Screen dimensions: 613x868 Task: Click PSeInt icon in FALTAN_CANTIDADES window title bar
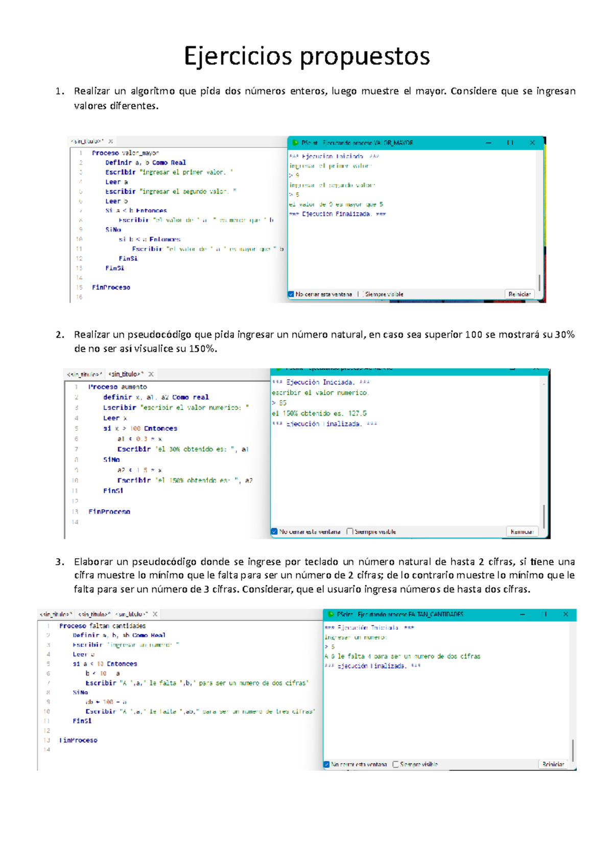pos(331,614)
